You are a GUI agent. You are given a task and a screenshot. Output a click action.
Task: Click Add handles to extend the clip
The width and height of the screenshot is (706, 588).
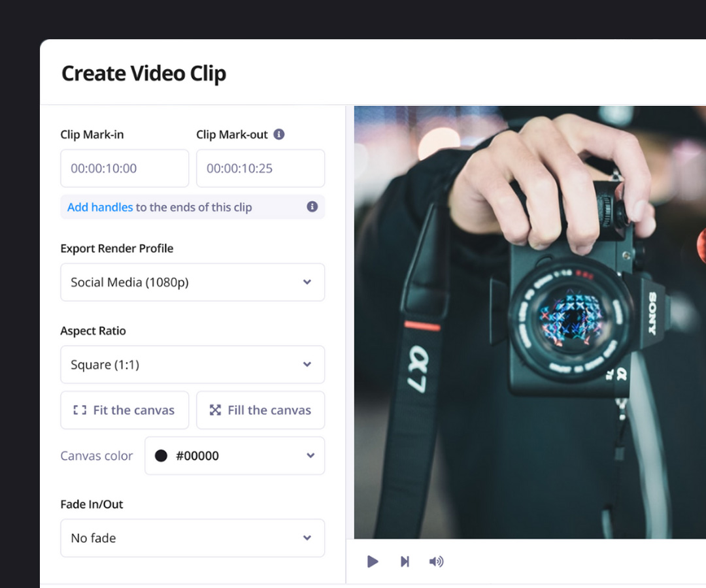pyautogui.click(x=99, y=206)
